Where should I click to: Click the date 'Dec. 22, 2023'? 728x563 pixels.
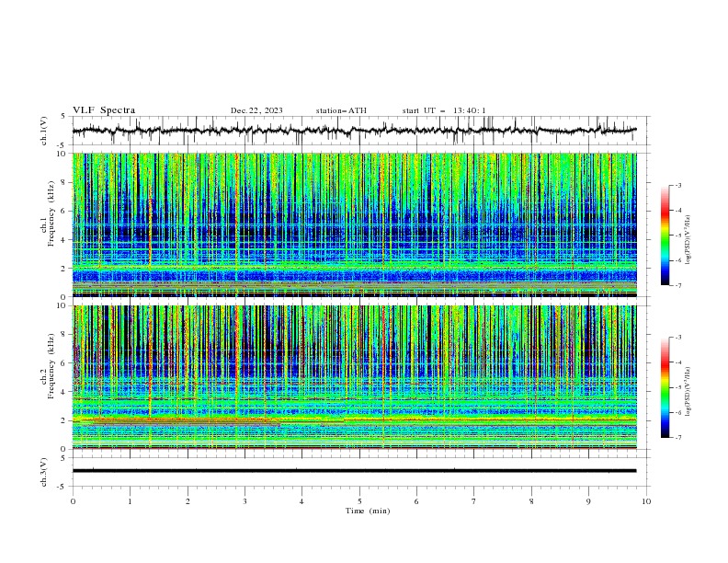[x=256, y=110]
